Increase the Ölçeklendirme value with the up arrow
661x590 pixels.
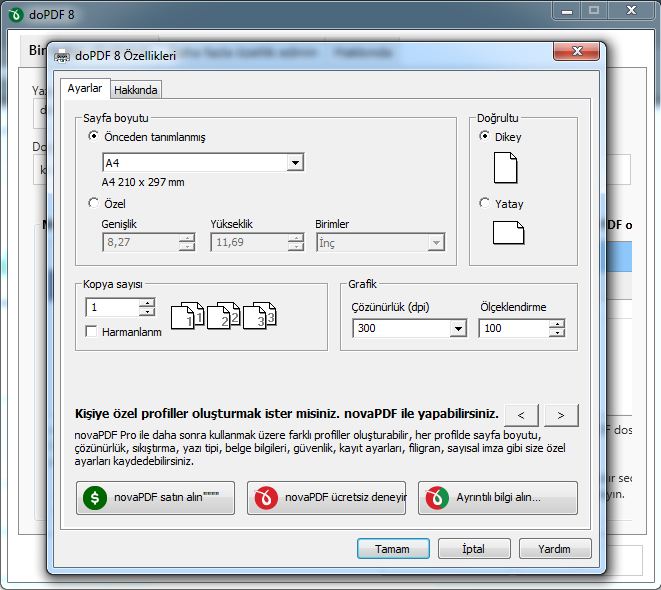pyautogui.click(x=557, y=324)
